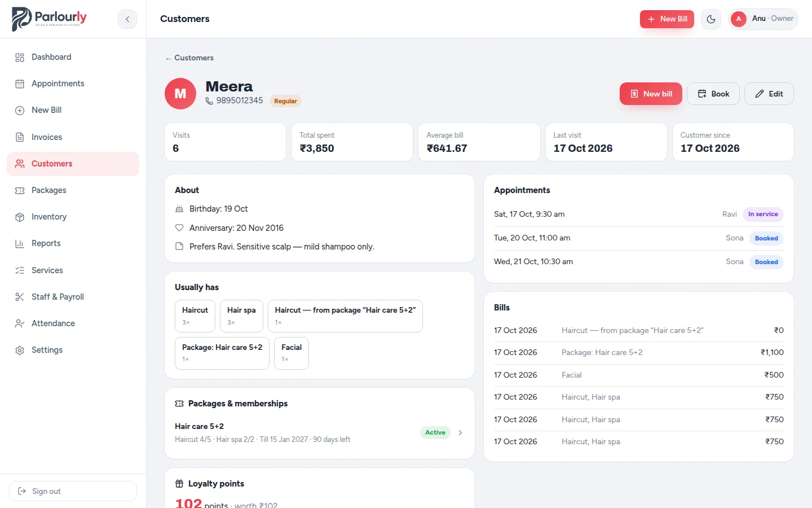812x508 pixels.
Task: Open the Sat, 17 Oct, 9:30 am appointment
Action: [x=639, y=214]
